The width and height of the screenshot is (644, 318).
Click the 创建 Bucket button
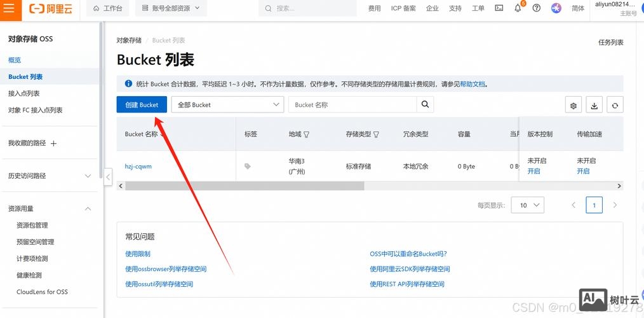(x=142, y=104)
